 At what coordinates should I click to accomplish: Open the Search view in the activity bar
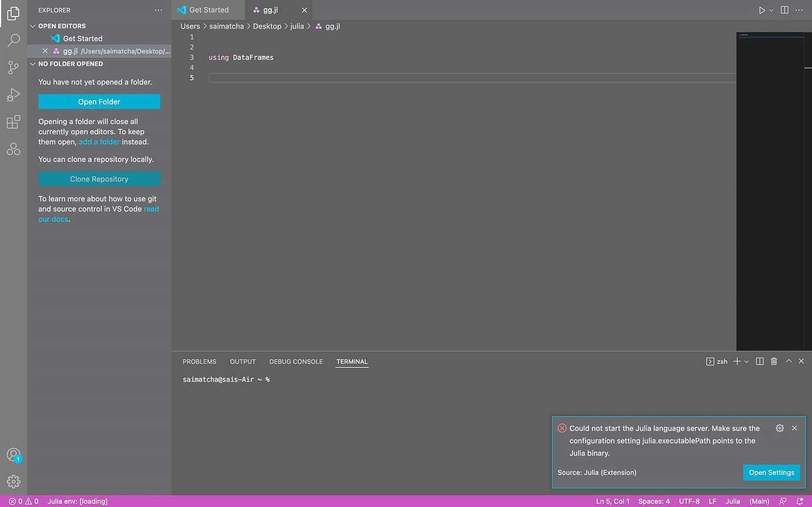click(14, 40)
